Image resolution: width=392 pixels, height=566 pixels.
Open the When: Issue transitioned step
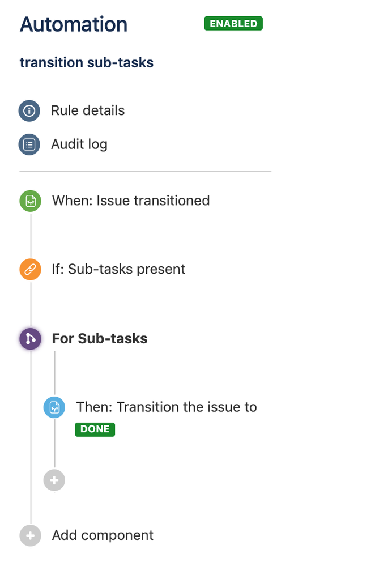(131, 201)
